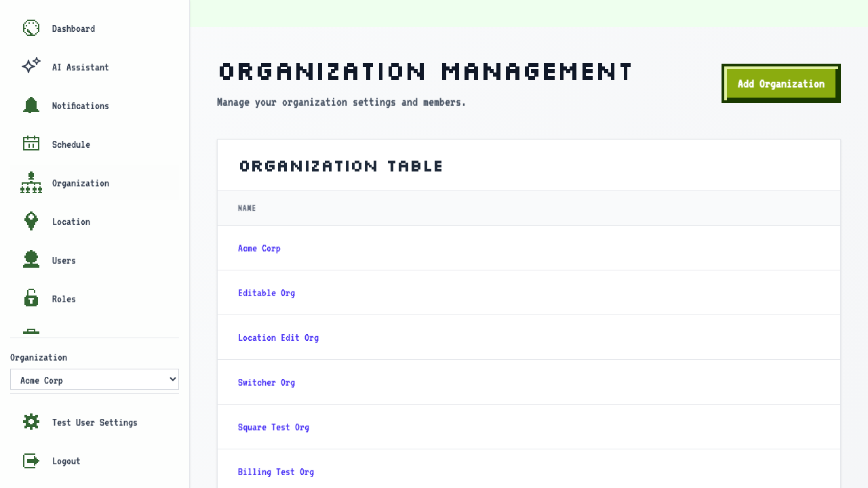
Task: Go to Test User Settings menu item
Action: click(x=95, y=422)
